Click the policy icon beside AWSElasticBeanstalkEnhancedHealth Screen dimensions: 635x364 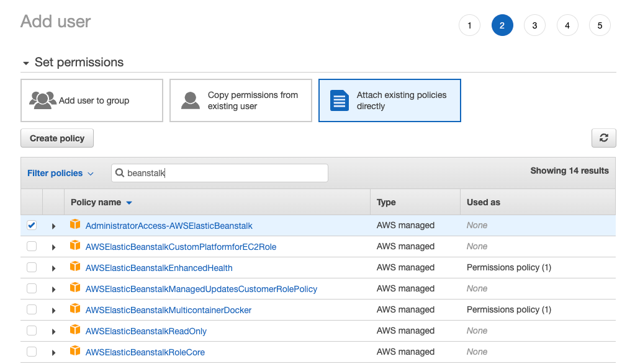75,266
